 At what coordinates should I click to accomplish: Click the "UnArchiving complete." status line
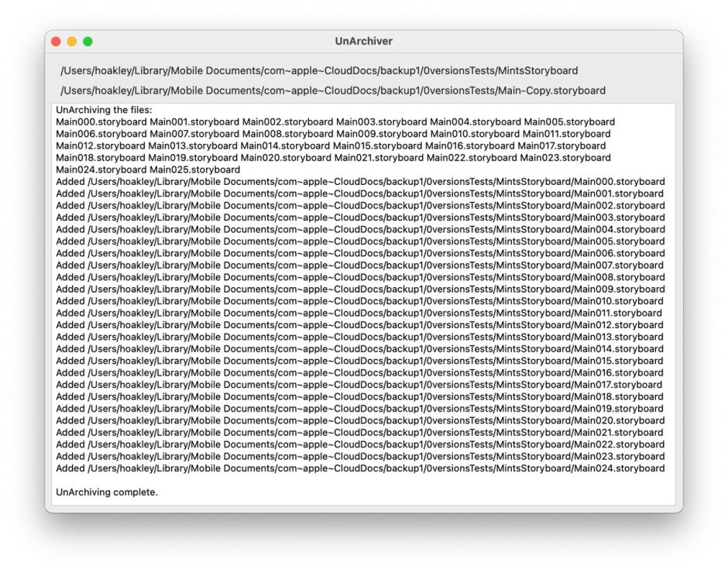tap(107, 492)
